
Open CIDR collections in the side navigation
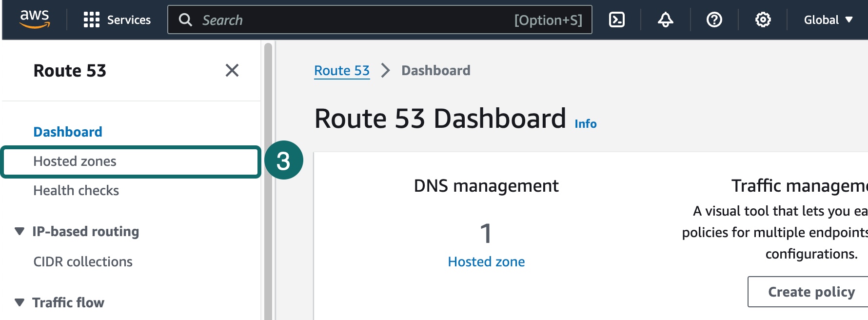(x=83, y=261)
